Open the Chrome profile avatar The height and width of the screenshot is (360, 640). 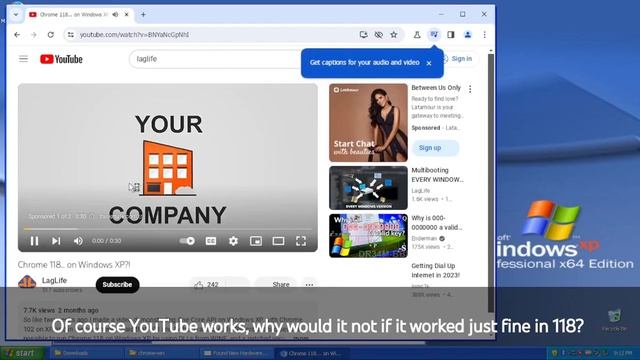point(468,35)
